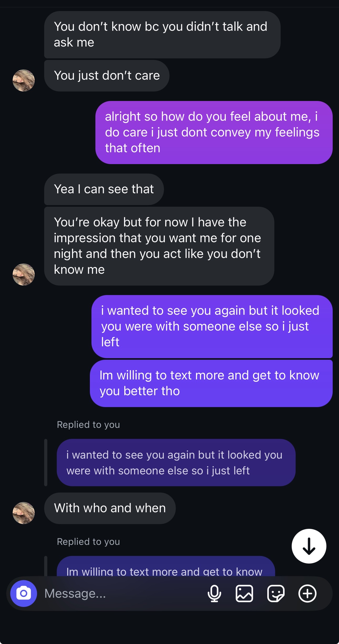Screen dimensions: 339x644
Task: Tap the plus more options icon
Action: point(307,594)
